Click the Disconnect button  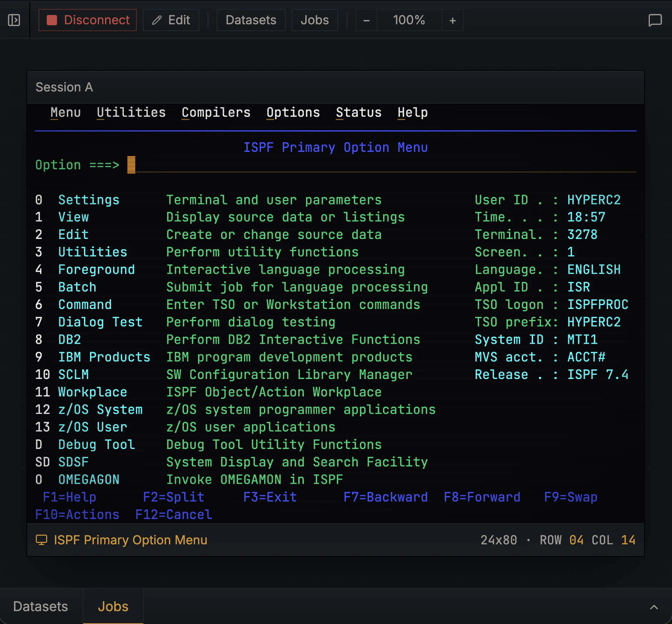(87, 20)
